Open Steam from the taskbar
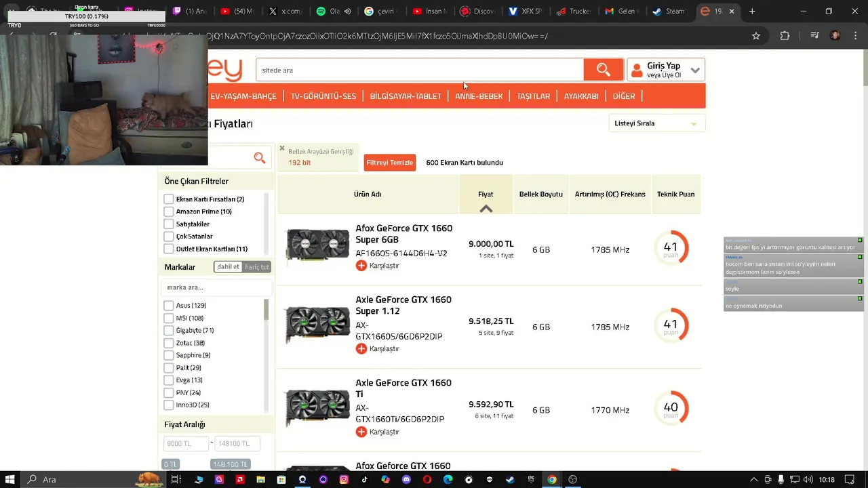The width and height of the screenshot is (868, 488). click(510, 479)
